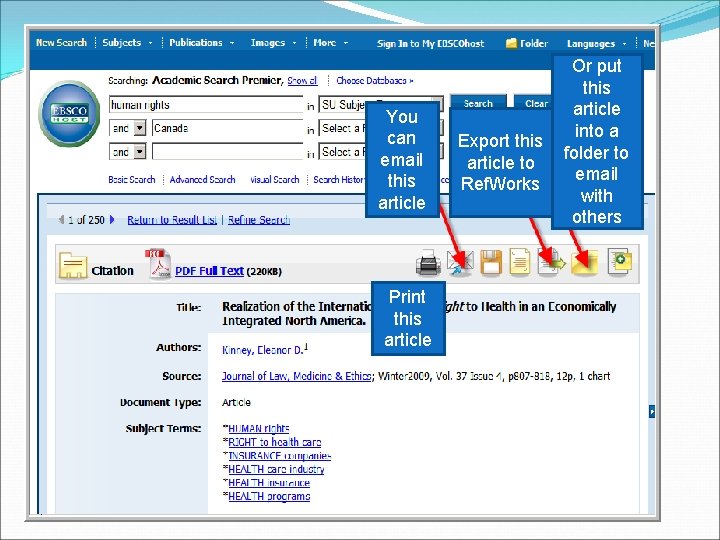Click the empty third search field
The image size is (720, 540).
tap(227, 152)
